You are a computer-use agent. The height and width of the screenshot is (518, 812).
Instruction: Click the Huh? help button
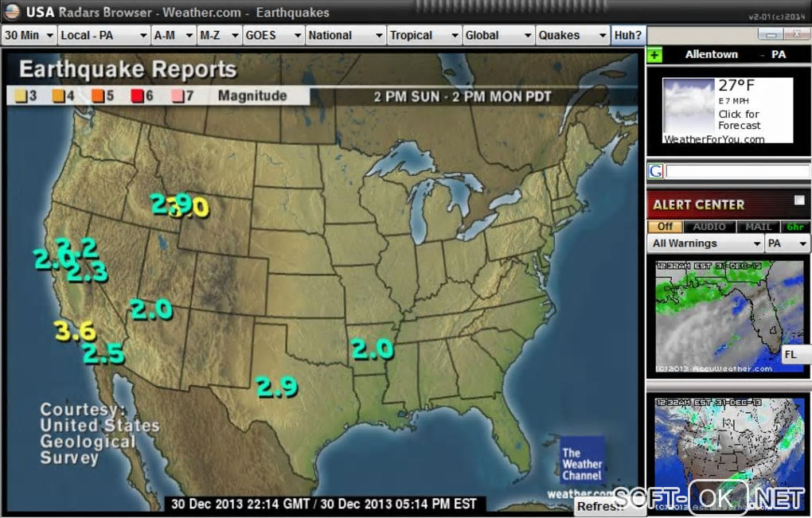click(x=627, y=35)
